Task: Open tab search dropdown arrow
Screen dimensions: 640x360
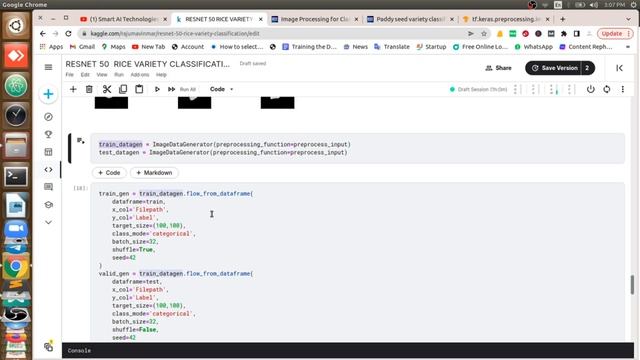Action: [628, 19]
